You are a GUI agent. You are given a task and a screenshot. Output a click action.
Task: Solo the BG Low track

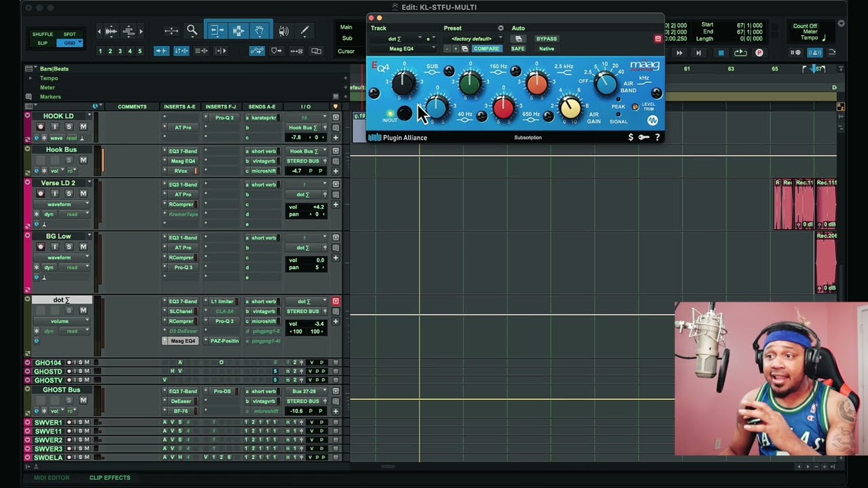68,247
